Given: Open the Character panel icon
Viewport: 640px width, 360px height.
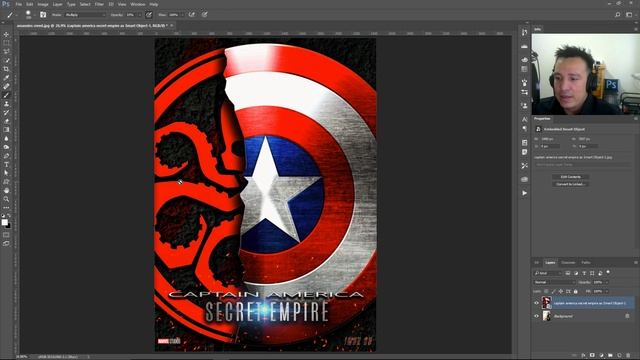Looking at the screenshot, I should pyautogui.click(x=524, y=120).
